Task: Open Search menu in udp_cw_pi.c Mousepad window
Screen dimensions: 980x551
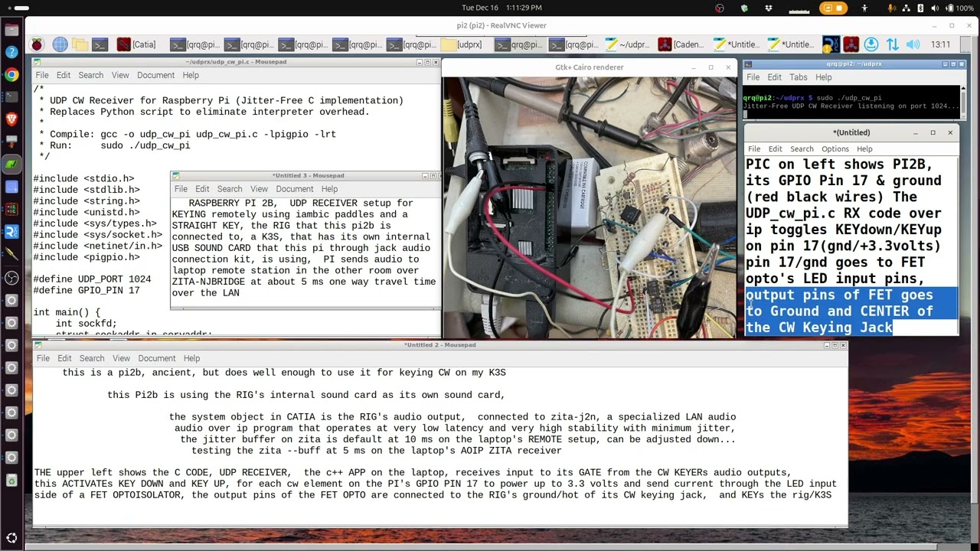Action: 90,75
